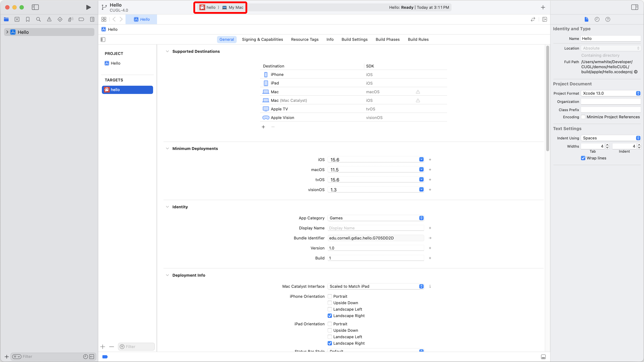The image size is (644, 362).
Task: Click the Display Name input field
Action: click(x=375, y=228)
